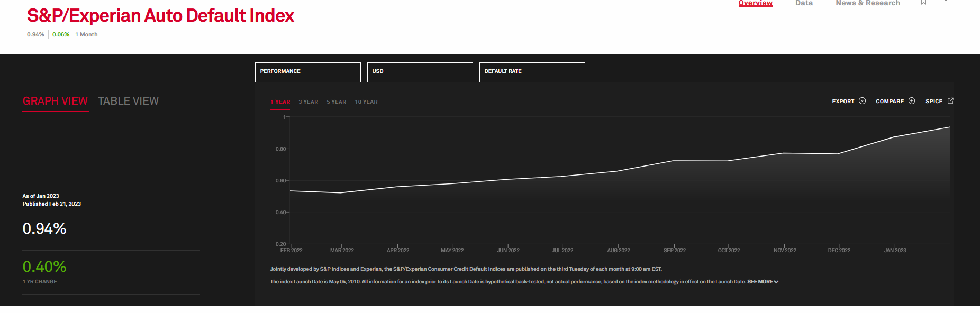The width and height of the screenshot is (980, 313).
Task: Click the 1 Month label
Action: pos(86,34)
